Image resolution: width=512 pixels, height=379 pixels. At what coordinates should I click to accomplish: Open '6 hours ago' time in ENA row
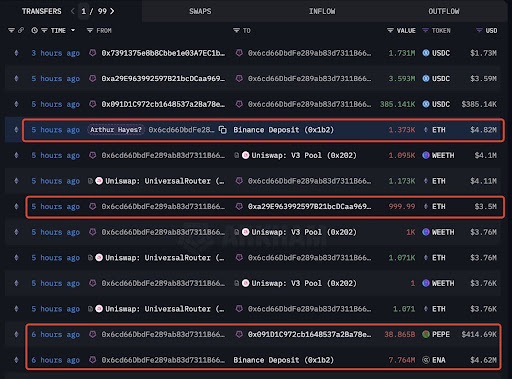(x=56, y=360)
